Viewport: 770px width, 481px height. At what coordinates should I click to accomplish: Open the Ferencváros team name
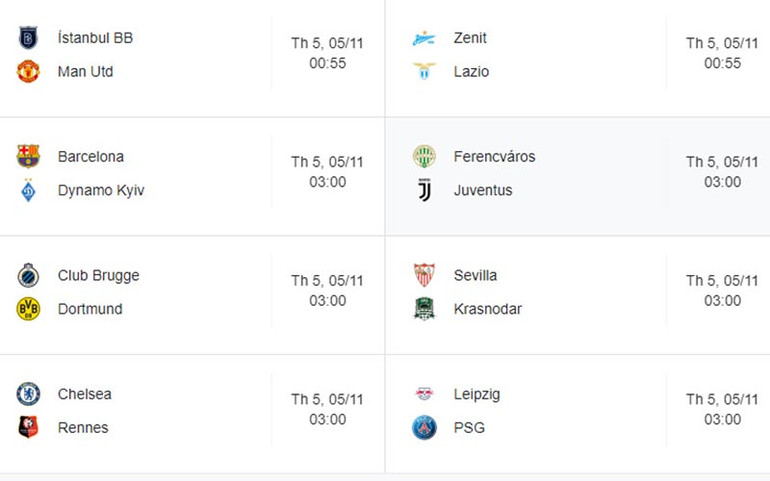(x=494, y=156)
